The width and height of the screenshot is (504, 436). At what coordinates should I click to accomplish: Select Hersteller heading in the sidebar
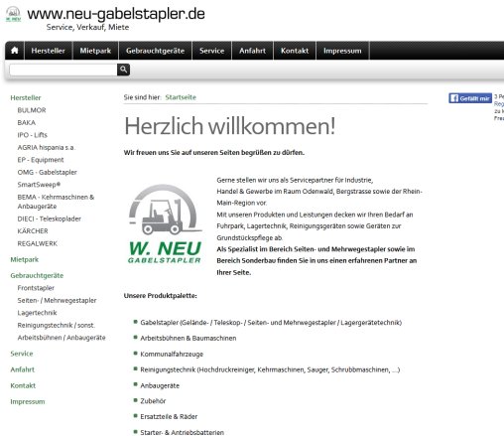pyautogui.click(x=26, y=97)
